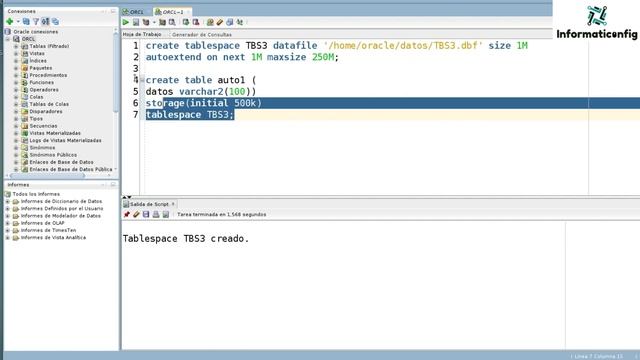This screenshot has width=640, height=360.
Task: Collapse the ORCL connection node
Action: pyautogui.click(x=8, y=39)
